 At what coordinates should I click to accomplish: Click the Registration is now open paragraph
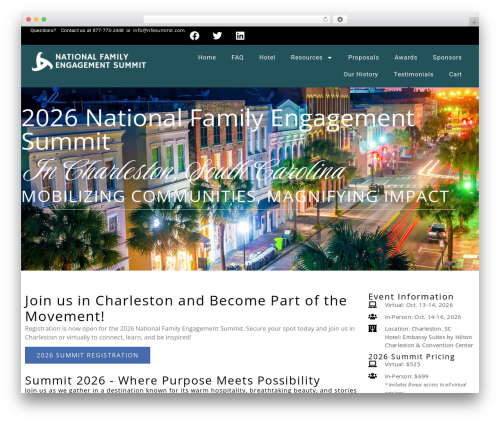(190, 333)
